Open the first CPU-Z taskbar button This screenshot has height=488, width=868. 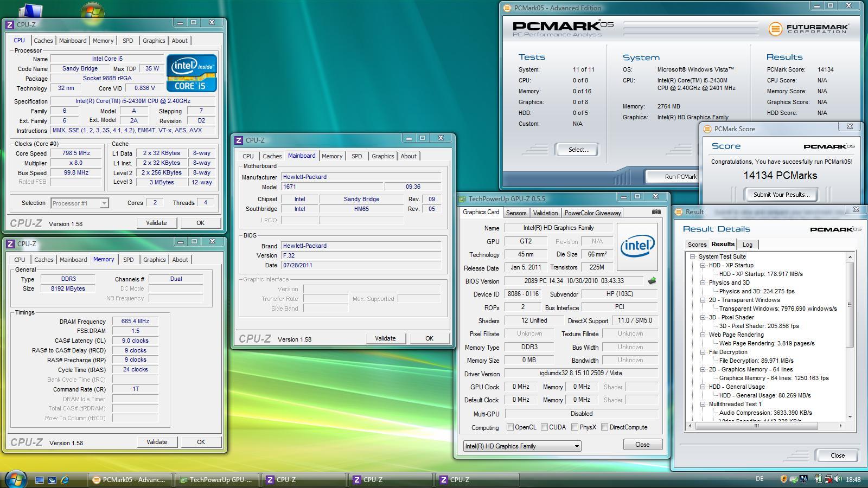point(304,480)
